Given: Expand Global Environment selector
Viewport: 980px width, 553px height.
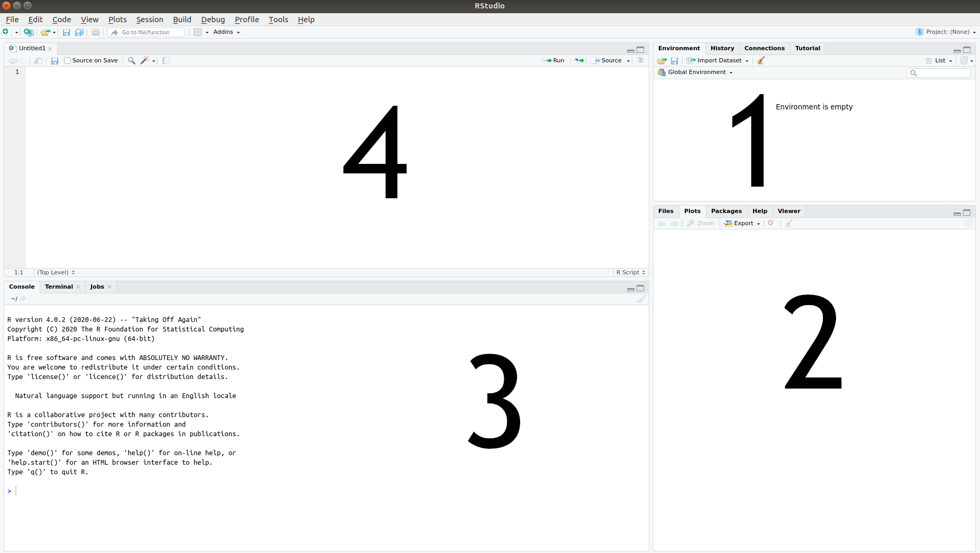Looking at the screenshot, I should (695, 72).
